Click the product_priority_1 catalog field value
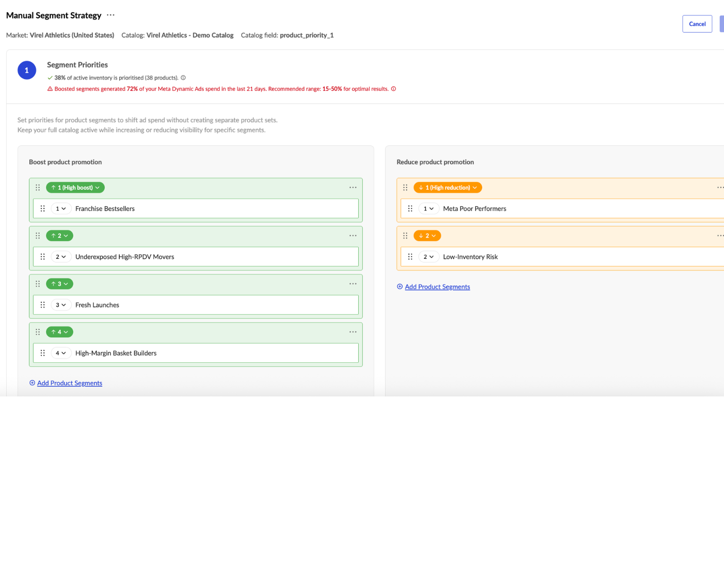Screen dimensions: 724x588 click(307, 35)
